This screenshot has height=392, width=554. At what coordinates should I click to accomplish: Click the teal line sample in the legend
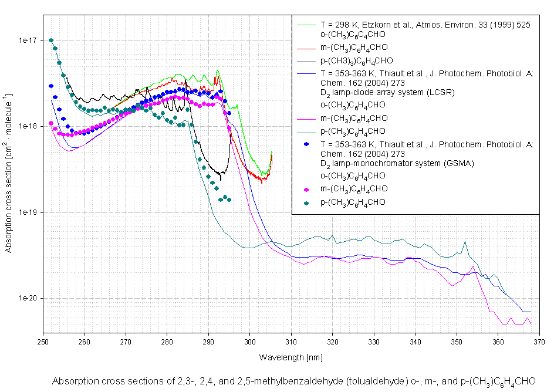[305, 131]
